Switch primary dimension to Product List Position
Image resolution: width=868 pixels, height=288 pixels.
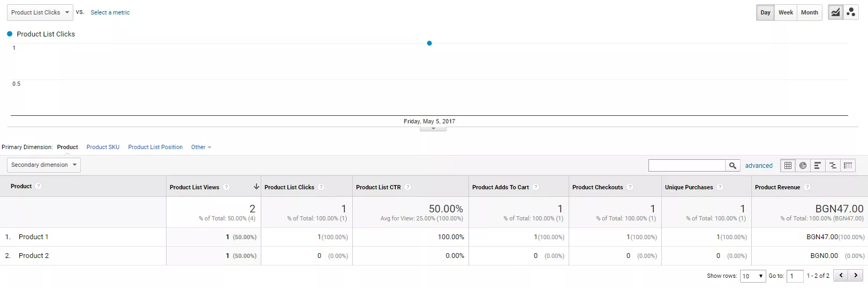click(x=155, y=147)
